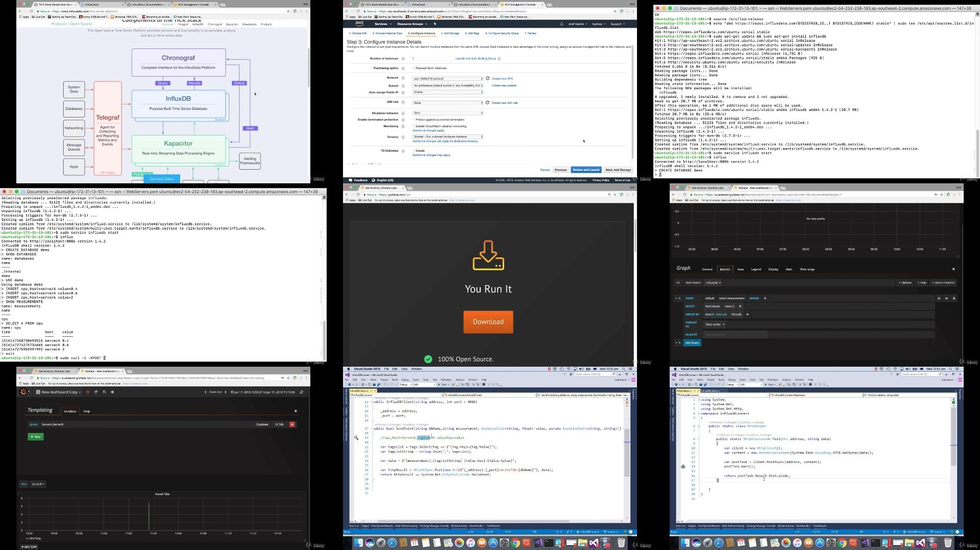Click the InfluxData page vertical scrollbar

[x=309, y=68]
